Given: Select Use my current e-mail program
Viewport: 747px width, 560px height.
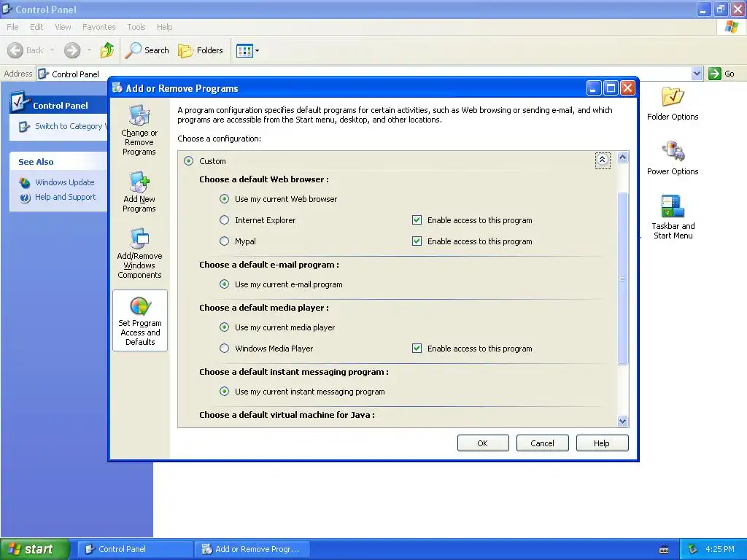Looking at the screenshot, I should [225, 284].
